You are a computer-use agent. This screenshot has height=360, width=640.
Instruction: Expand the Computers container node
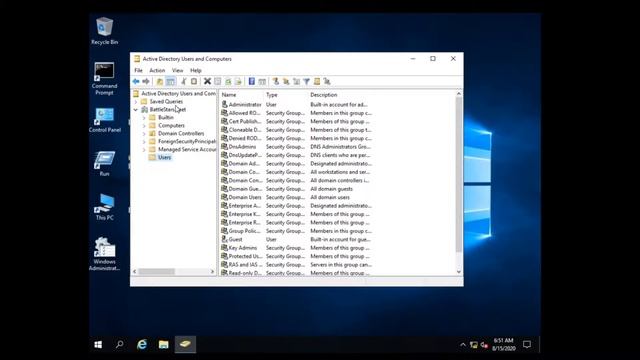[144, 126]
